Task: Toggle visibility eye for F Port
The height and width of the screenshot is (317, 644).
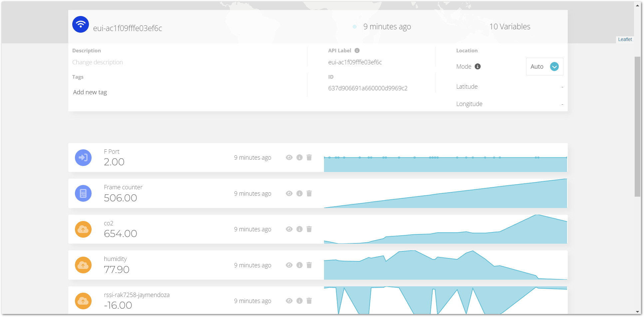Action: click(x=289, y=157)
